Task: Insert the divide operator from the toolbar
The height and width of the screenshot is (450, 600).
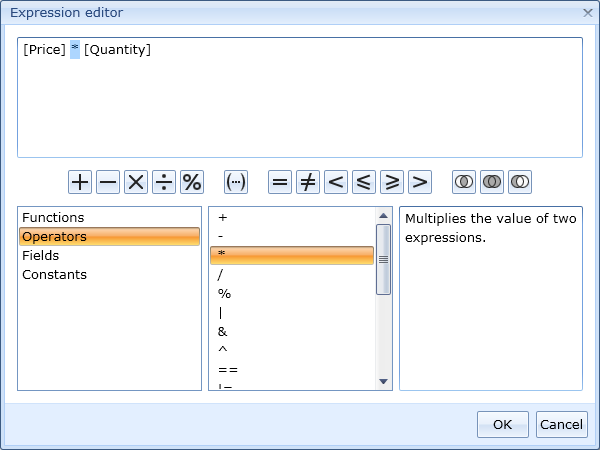Action: pos(164,182)
